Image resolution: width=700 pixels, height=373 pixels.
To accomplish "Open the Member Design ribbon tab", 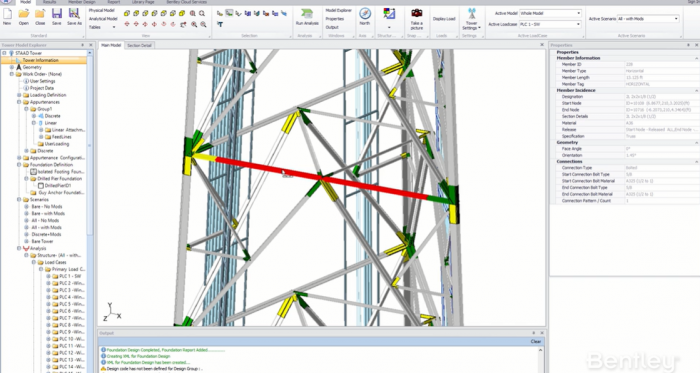I will pyautogui.click(x=82, y=2).
